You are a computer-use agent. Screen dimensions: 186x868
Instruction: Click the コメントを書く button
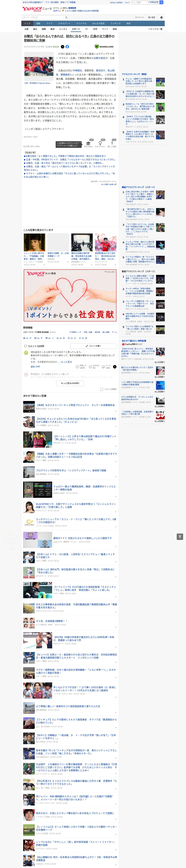93,346
